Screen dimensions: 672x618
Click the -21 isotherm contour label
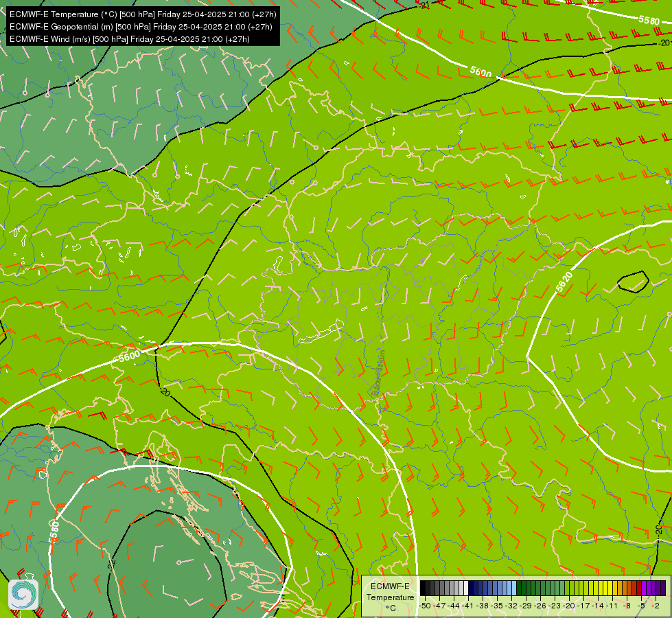click(x=424, y=5)
